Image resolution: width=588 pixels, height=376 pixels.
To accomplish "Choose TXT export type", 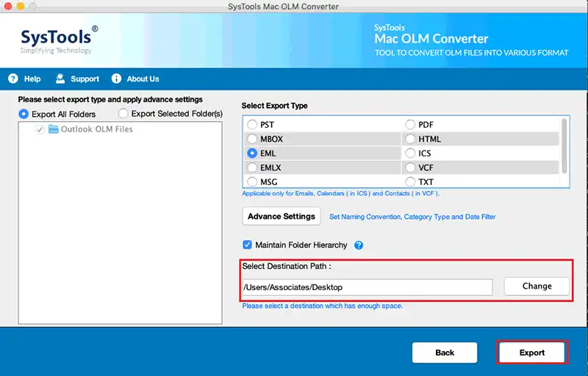I will (410, 181).
